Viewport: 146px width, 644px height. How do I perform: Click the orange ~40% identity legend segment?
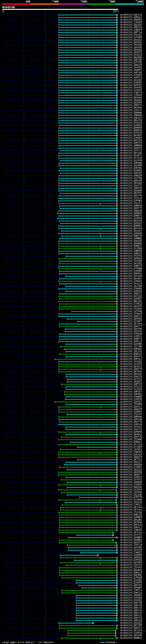point(45,4)
